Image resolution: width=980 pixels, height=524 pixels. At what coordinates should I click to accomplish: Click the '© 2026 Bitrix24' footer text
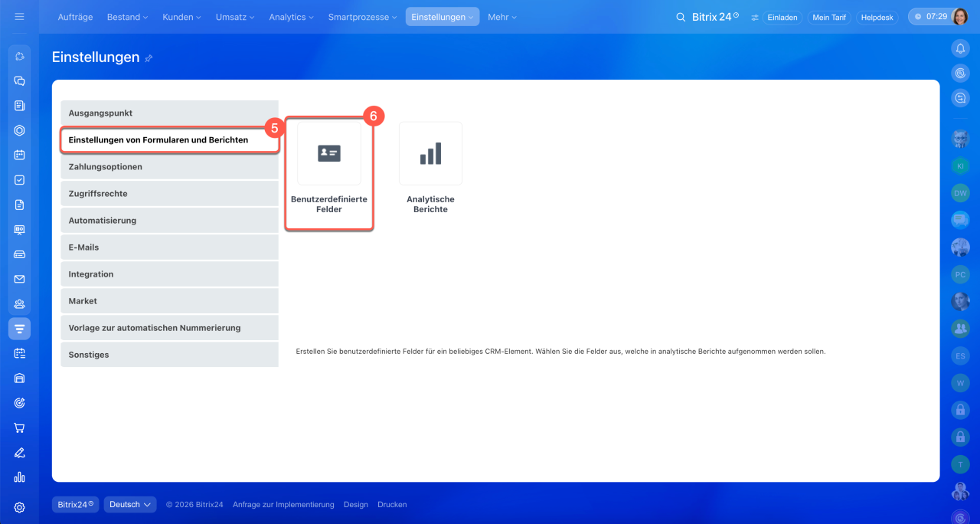coord(194,505)
